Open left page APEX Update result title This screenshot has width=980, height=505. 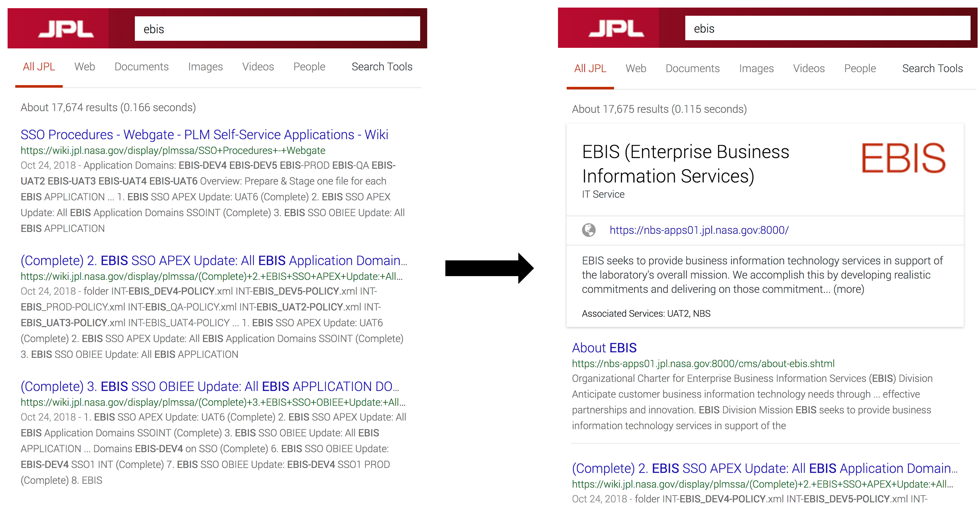pyautogui.click(x=214, y=260)
